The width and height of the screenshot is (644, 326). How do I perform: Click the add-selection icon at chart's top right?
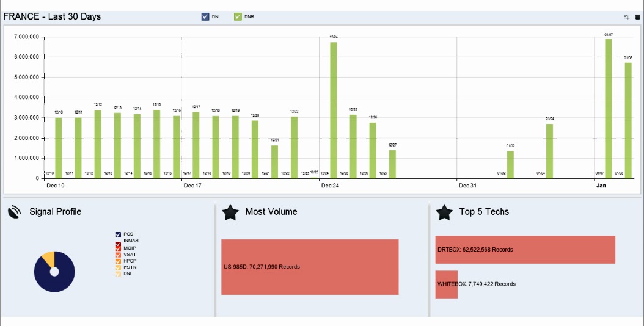627,17
